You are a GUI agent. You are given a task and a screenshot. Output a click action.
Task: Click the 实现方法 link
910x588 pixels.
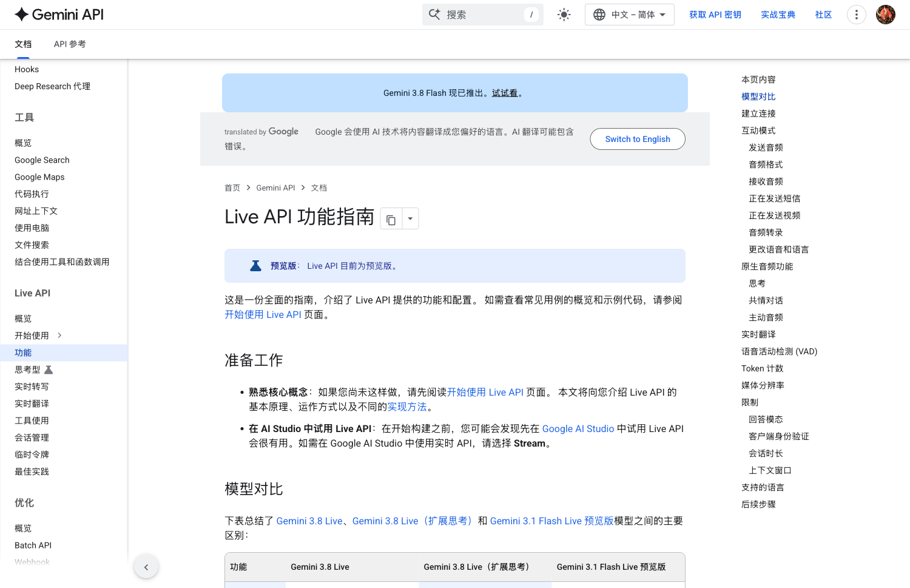coord(407,407)
